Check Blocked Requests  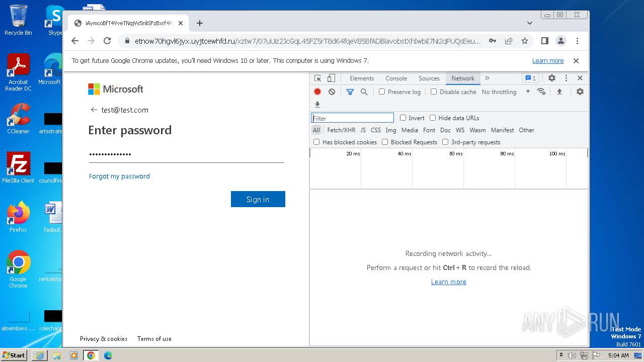click(x=385, y=142)
